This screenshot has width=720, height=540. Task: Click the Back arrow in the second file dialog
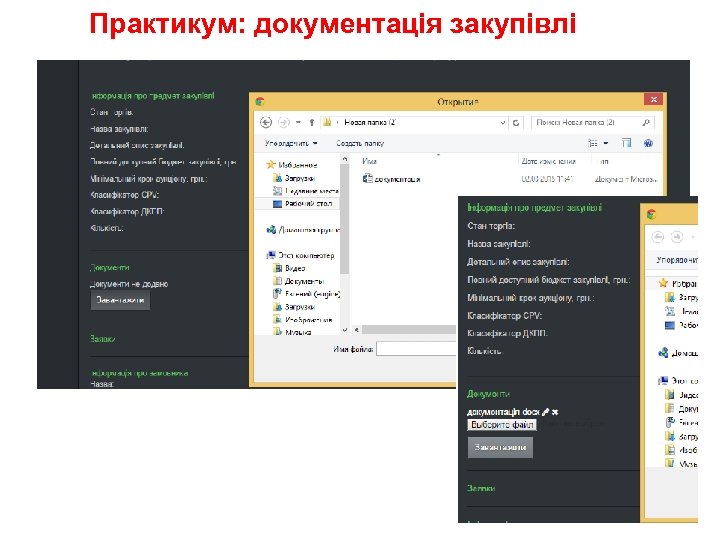[658, 237]
